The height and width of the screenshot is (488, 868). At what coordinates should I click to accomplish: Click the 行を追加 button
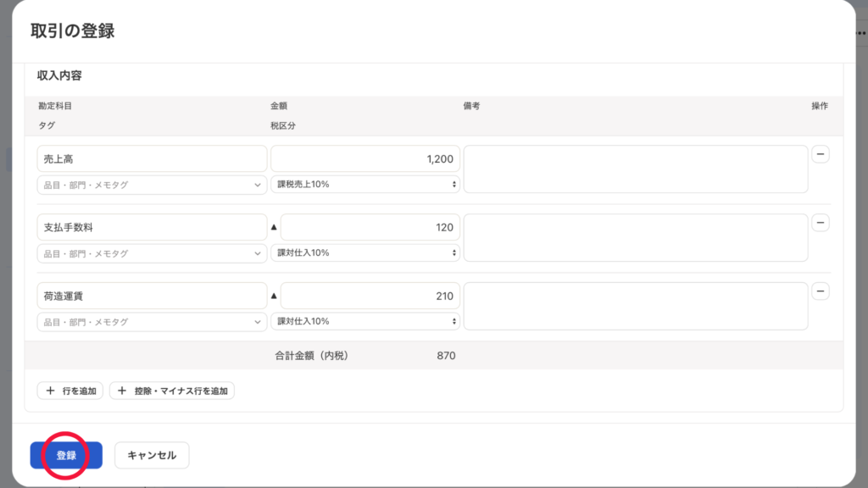click(70, 391)
